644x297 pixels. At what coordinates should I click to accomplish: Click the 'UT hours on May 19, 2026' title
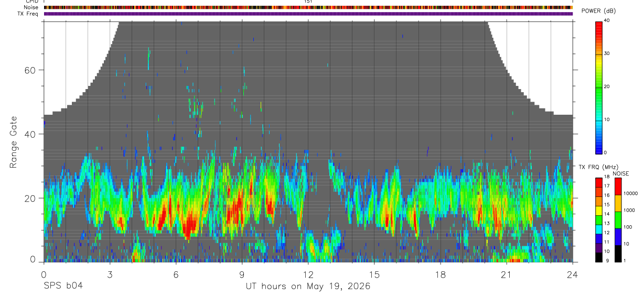308,286
